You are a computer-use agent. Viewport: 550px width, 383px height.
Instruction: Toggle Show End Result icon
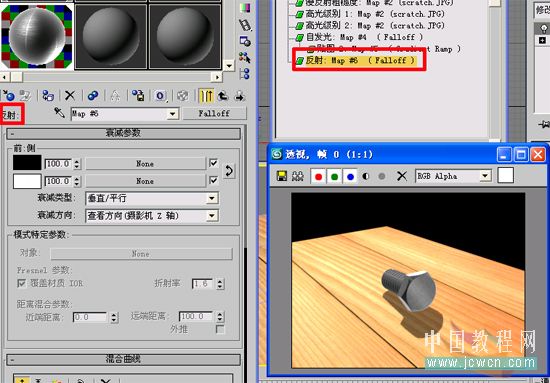pos(206,95)
